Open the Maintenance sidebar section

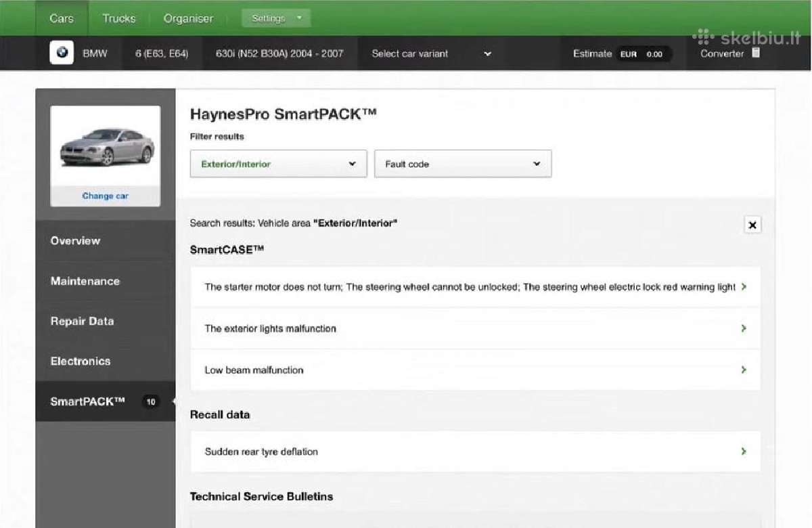point(106,281)
